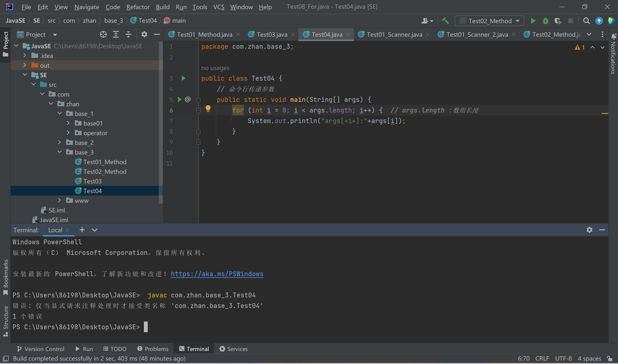The width and height of the screenshot is (618, 364).
Task: Click CRLF line separator in status bar
Action: [x=542, y=358]
